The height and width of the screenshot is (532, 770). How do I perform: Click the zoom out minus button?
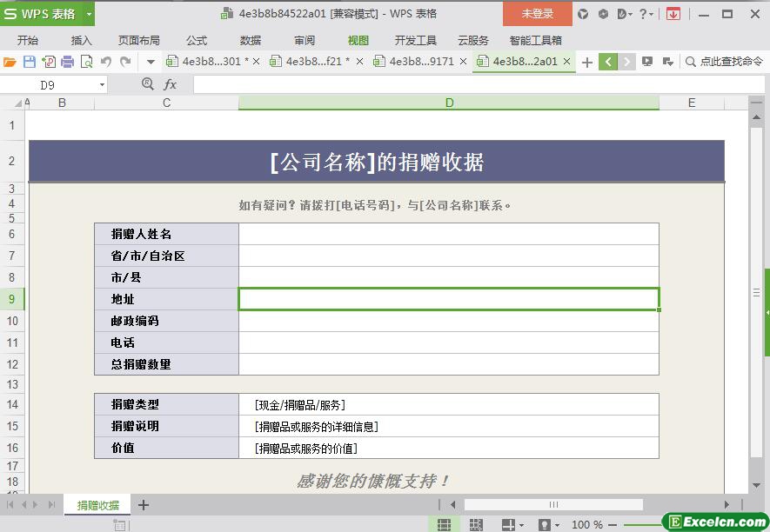pos(613,524)
